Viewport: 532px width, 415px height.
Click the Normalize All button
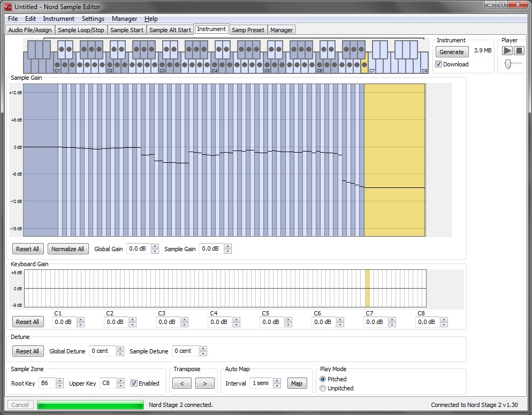coord(68,249)
